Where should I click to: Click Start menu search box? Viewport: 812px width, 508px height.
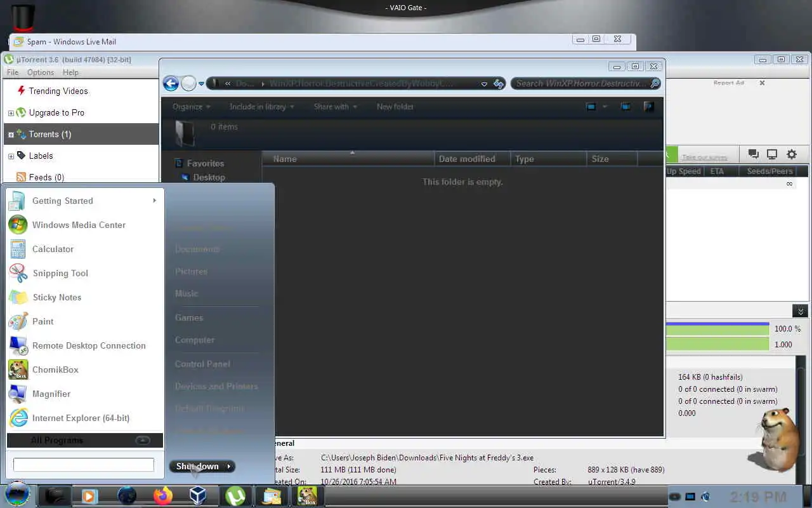click(x=84, y=465)
